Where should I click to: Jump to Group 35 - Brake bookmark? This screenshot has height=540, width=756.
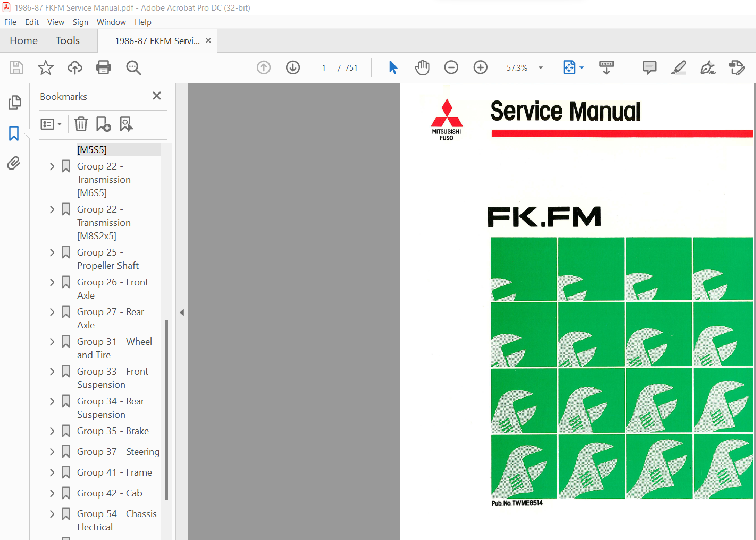pos(113,431)
